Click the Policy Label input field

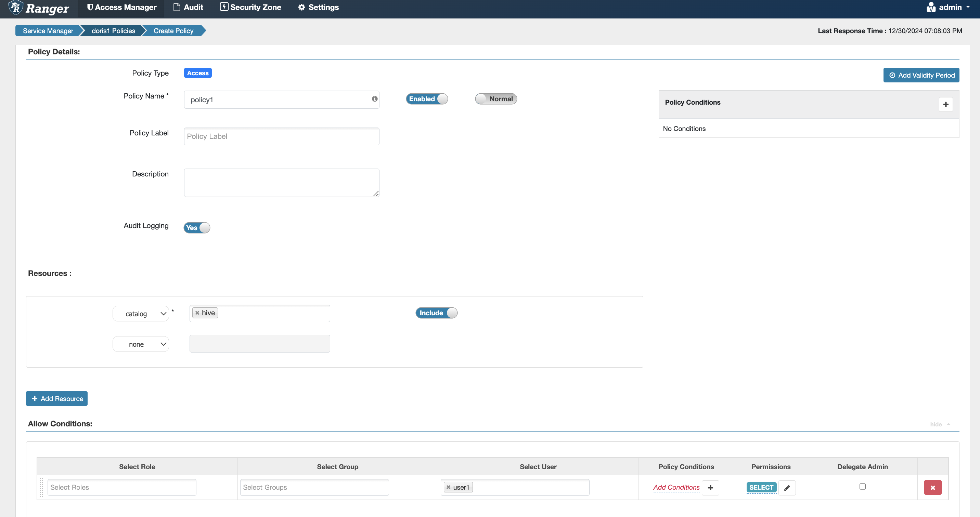click(281, 136)
